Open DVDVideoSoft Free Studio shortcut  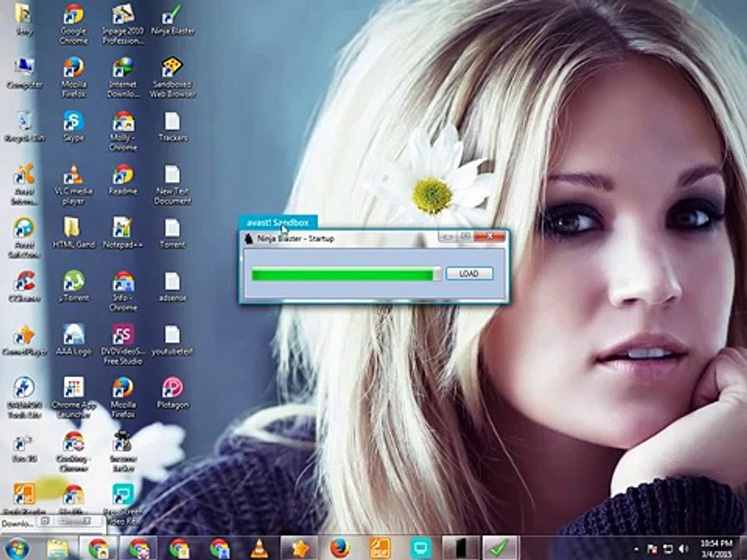tap(123, 345)
